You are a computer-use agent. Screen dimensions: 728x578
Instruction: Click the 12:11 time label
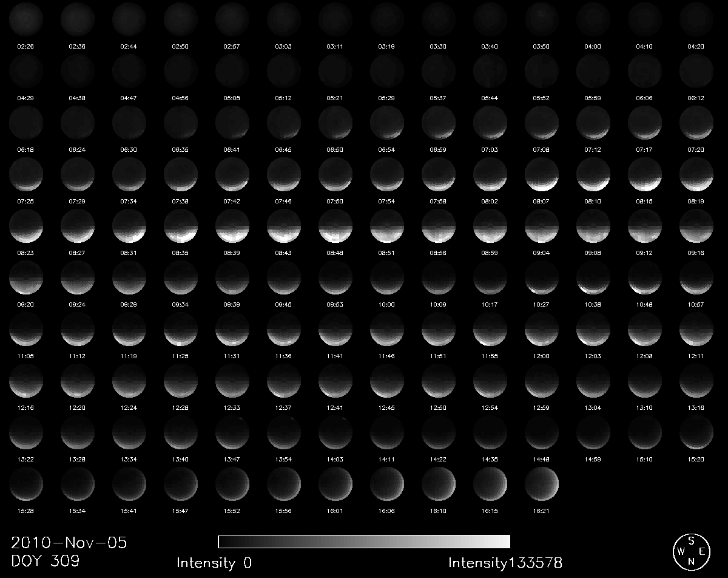click(x=696, y=356)
